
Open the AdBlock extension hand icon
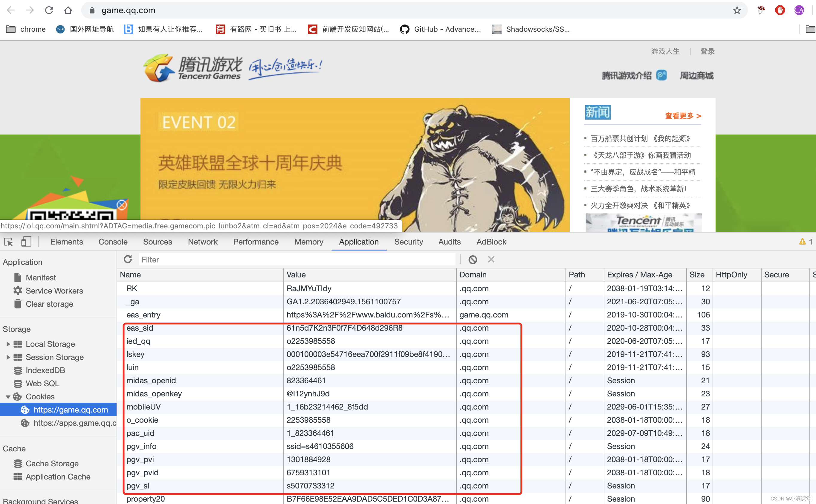coord(780,10)
